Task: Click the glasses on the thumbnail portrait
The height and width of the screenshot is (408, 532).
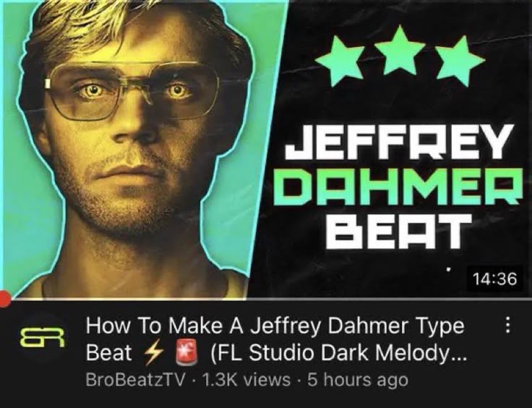Action: coord(133,90)
